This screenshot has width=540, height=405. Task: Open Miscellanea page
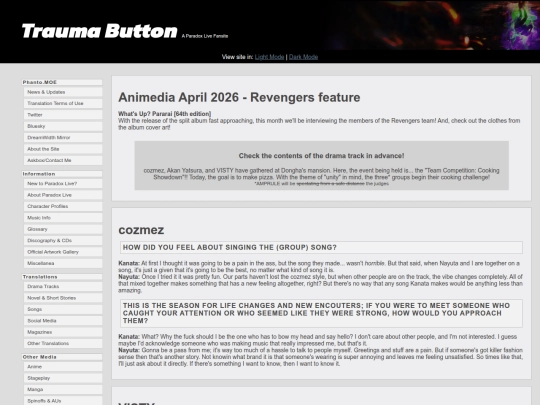63,263
